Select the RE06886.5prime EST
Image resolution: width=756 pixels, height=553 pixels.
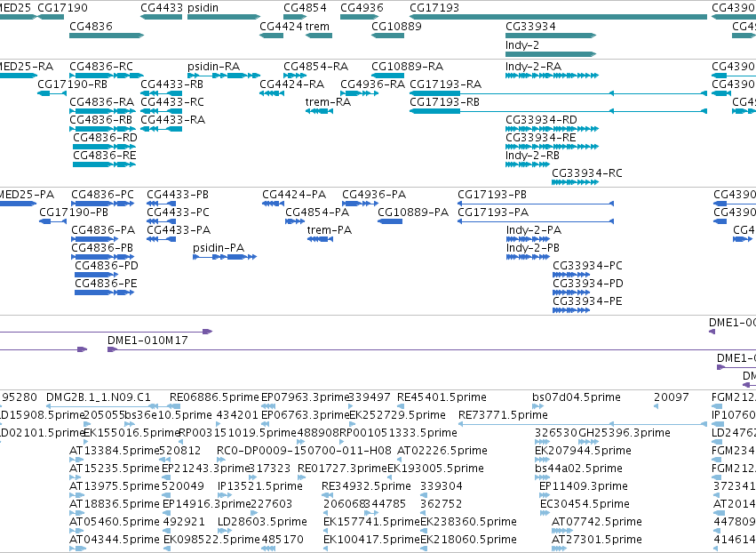coord(174,406)
